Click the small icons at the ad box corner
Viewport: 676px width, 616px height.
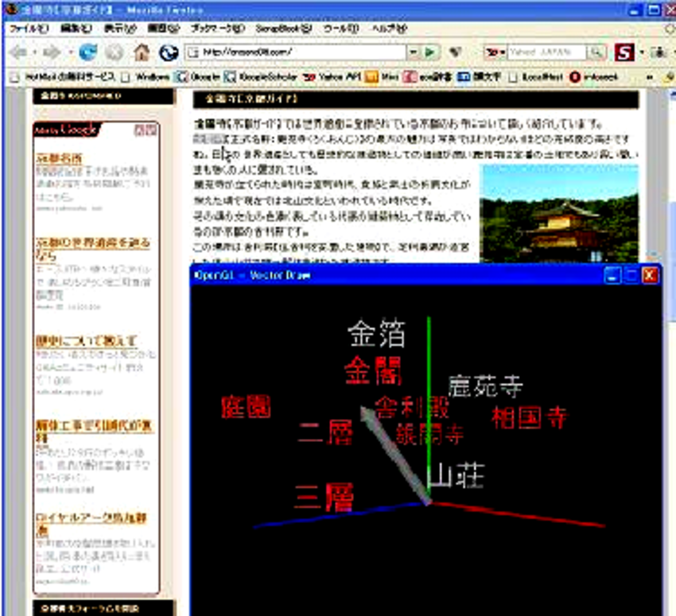click(146, 130)
